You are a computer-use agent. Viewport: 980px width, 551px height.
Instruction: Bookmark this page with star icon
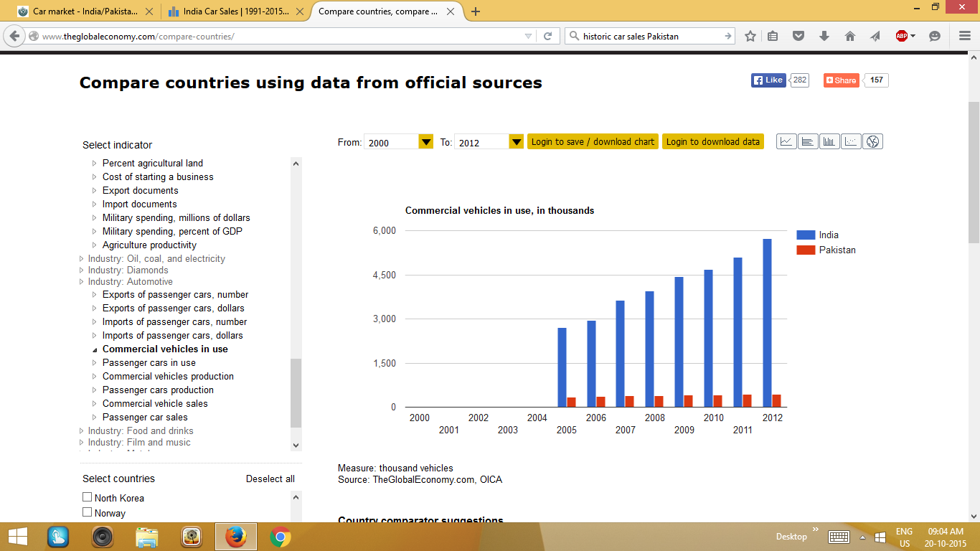(x=750, y=36)
